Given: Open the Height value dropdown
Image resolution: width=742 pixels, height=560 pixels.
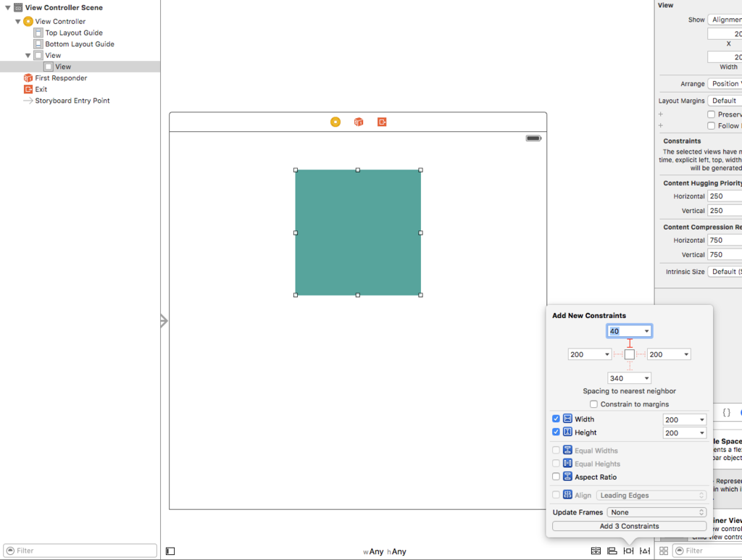Looking at the screenshot, I should coord(701,432).
